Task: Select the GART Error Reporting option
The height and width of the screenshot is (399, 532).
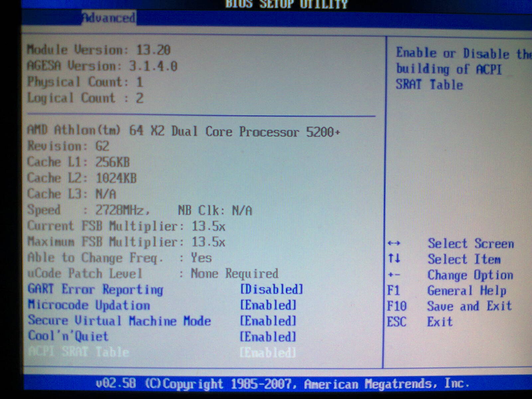Action: tap(95, 289)
